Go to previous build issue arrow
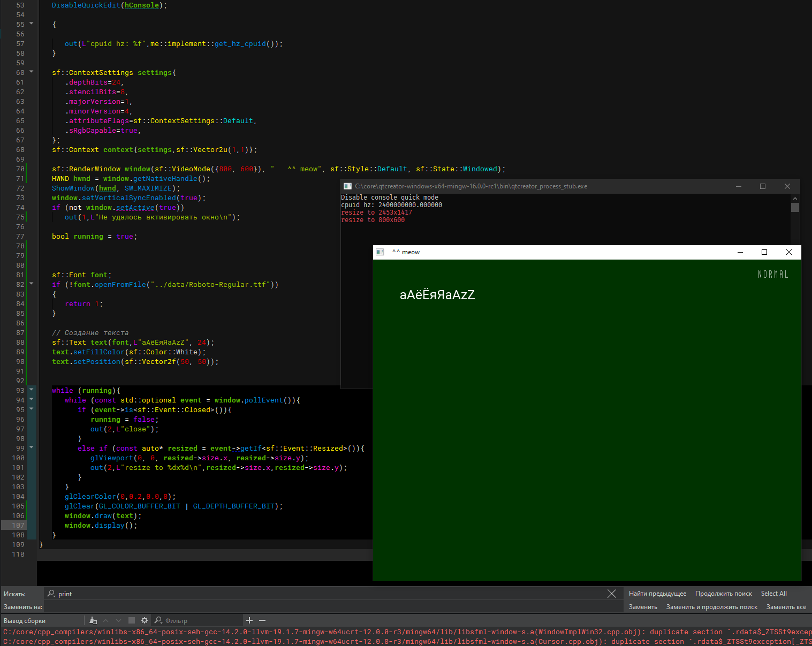Viewport: 812px width, 646px height. tap(106, 620)
